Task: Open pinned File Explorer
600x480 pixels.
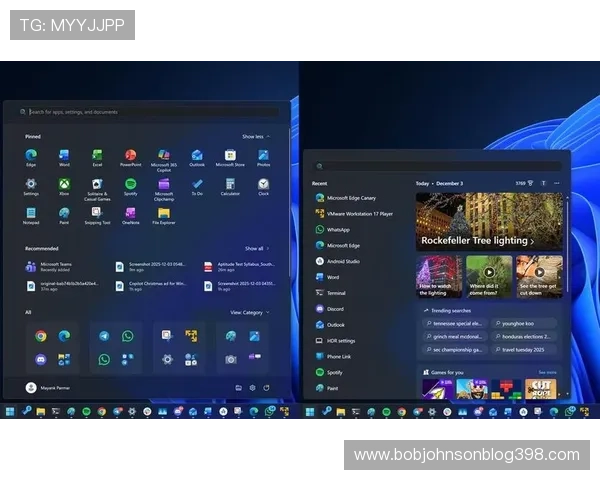Action: [x=164, y=216]
